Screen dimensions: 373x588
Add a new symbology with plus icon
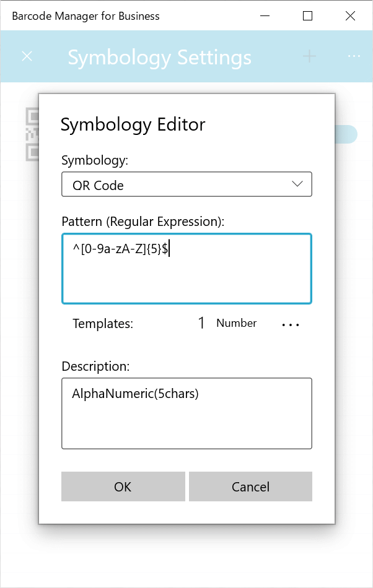[x=310, y=56]
